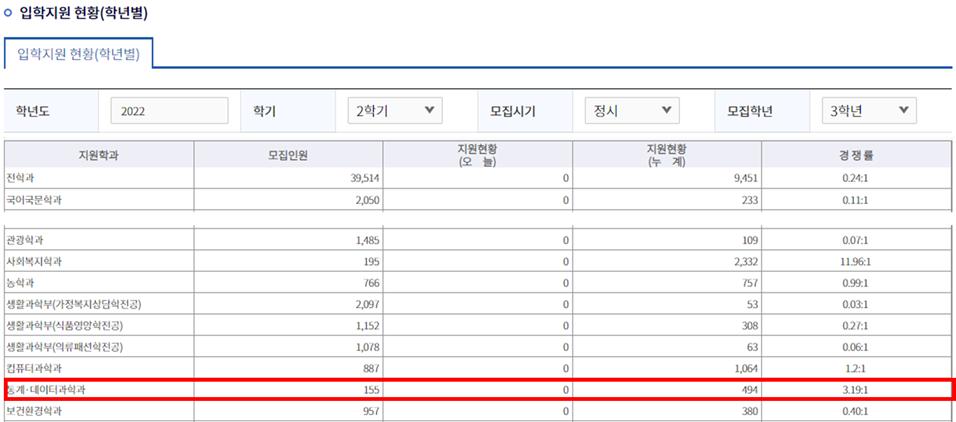This screenshot has height=422, width=956.
Task: Click the 지원현황 (누계) column header
Action: 667,155
